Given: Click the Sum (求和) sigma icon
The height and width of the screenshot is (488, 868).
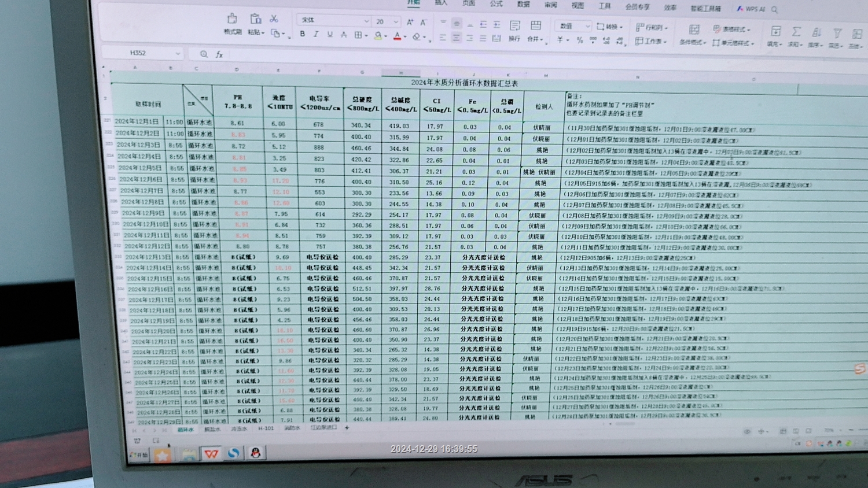Looking at the screenshot, I should 796,32.
